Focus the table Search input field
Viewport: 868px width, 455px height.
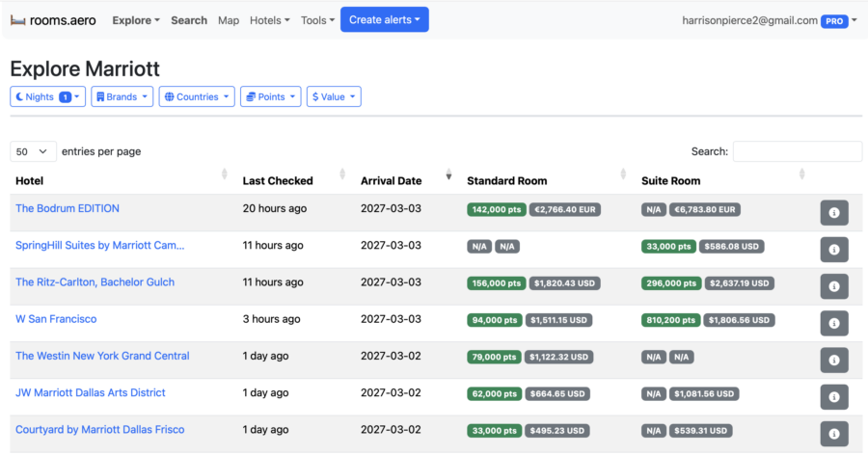[x=798, y=151]
